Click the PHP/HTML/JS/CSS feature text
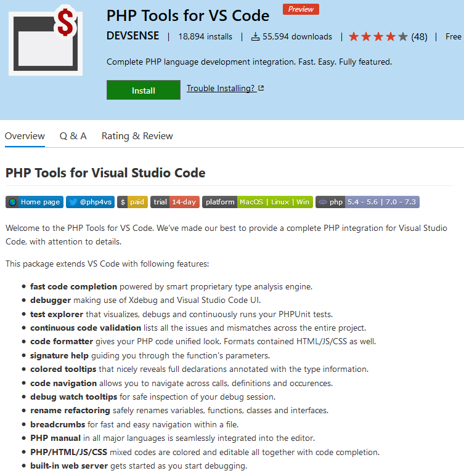 point(68,452)
